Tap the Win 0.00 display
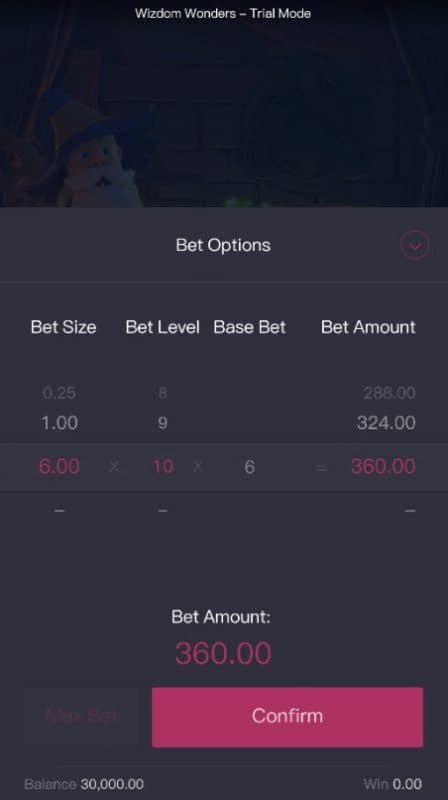 [x=392, y=784]
